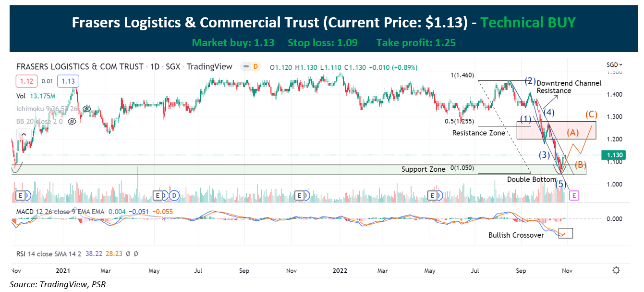
Task: Click the orange D badge beside TradingView
Action: point(255,67)
